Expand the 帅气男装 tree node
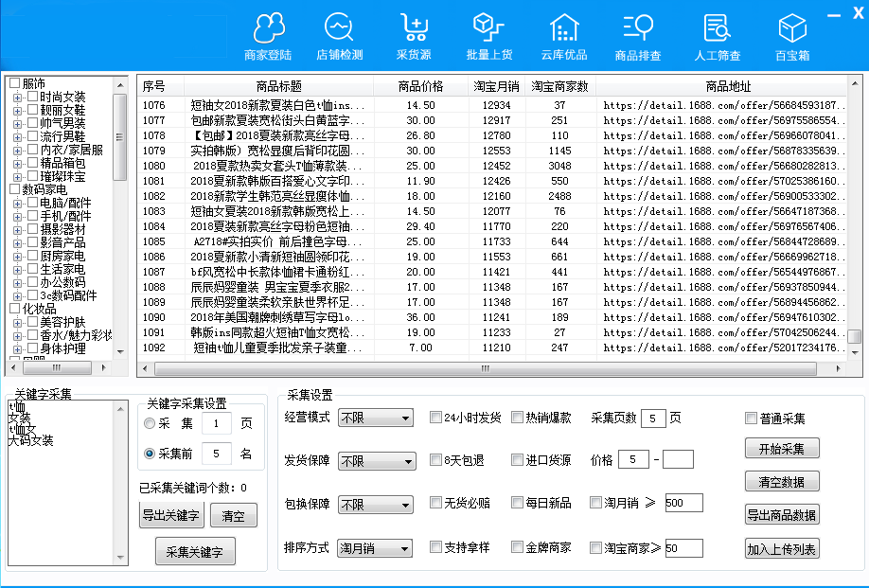 pyautogui.click(x=18, y=124)
